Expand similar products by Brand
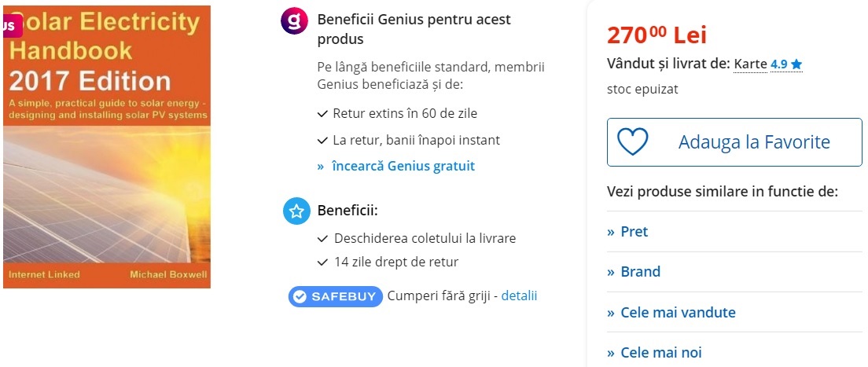868x367 pixels. point(640,272)
